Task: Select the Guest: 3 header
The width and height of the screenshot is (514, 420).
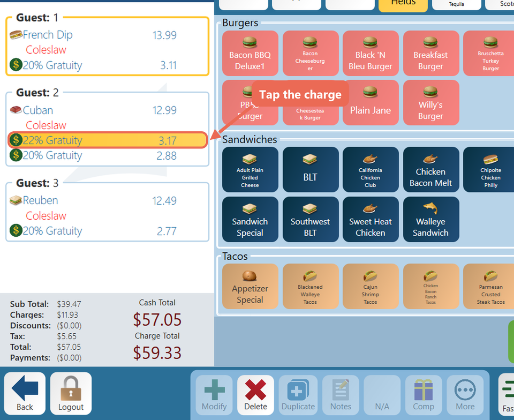Action: click(x=37, y=183)
